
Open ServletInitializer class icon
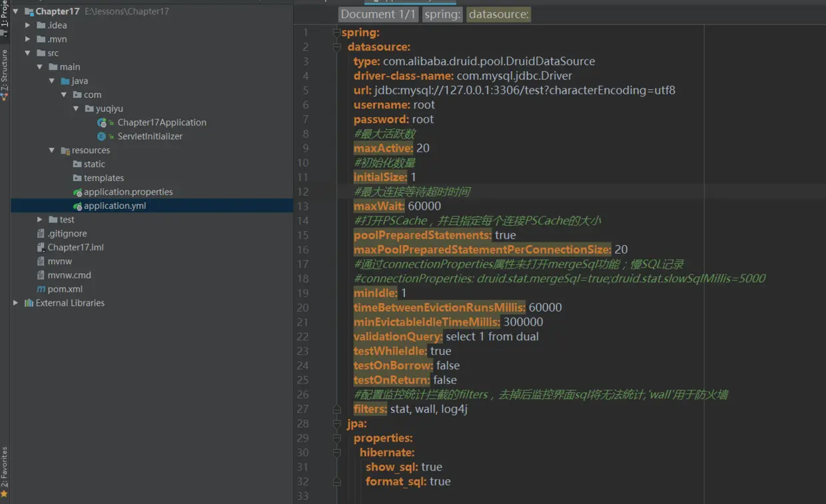(102, 136)
